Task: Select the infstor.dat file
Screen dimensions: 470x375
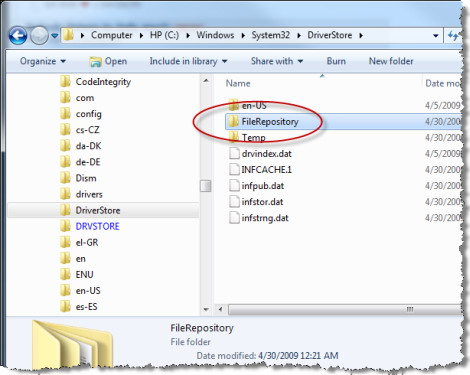Action: (256, 202)
